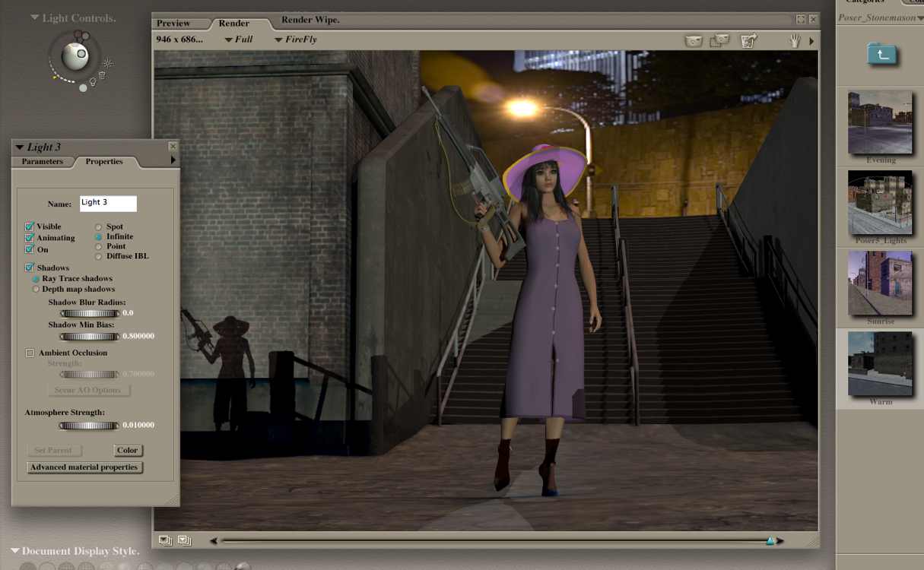Collapse the Light Controls panel
The width and height of the screenshot is (924, 570).
(34, 17)
